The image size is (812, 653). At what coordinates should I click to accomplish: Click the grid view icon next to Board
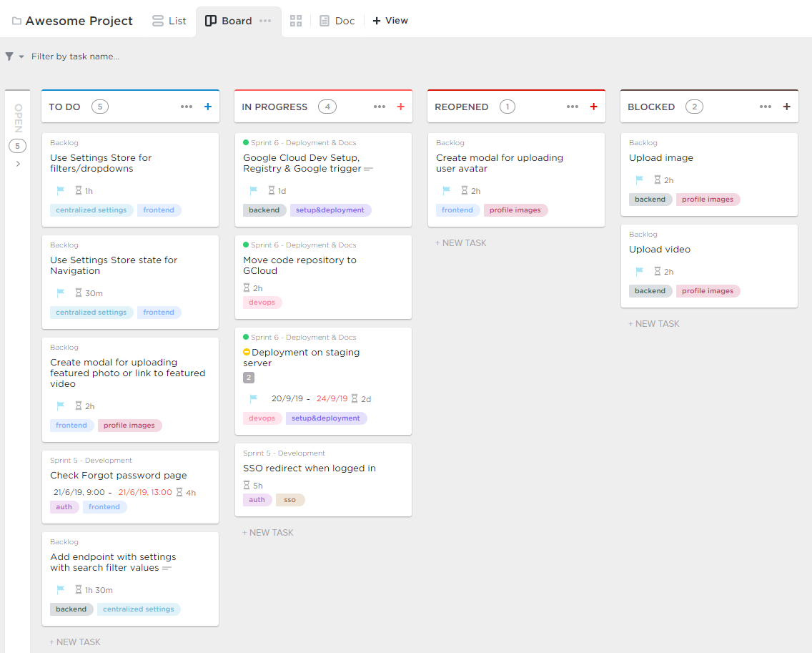pos(296,21)
